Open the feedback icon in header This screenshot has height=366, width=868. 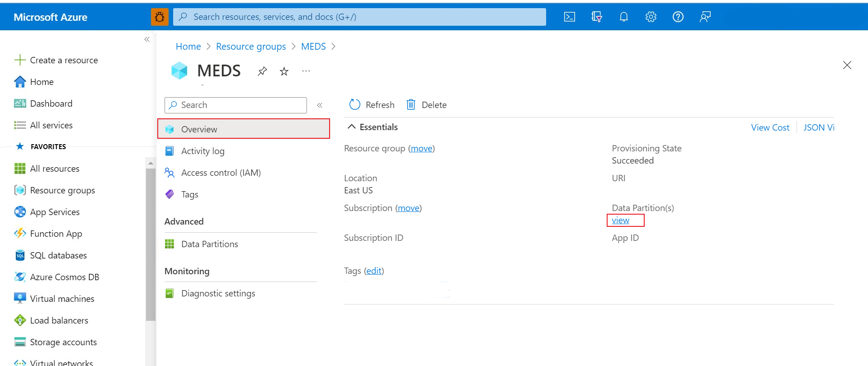(x=705, y=17)
